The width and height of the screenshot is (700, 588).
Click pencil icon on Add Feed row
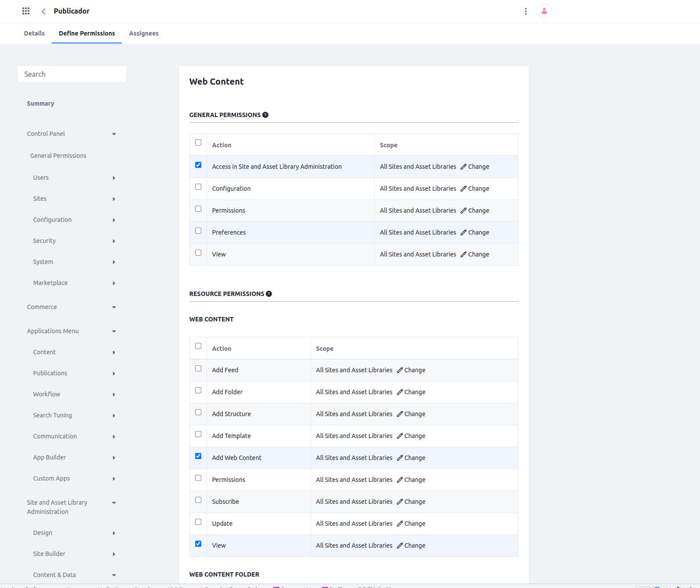[x=400, y=370]
